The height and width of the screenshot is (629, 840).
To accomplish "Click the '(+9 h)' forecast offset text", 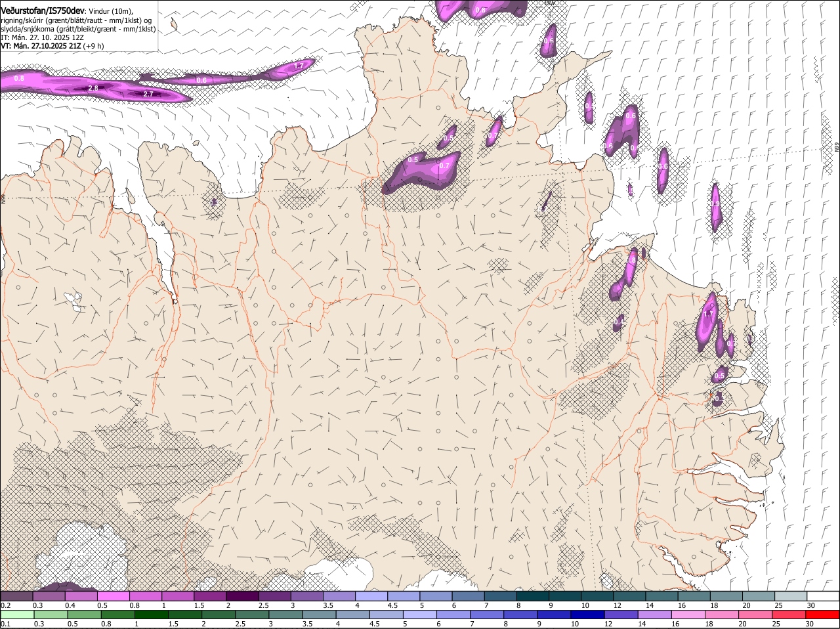I will (93, 46).
